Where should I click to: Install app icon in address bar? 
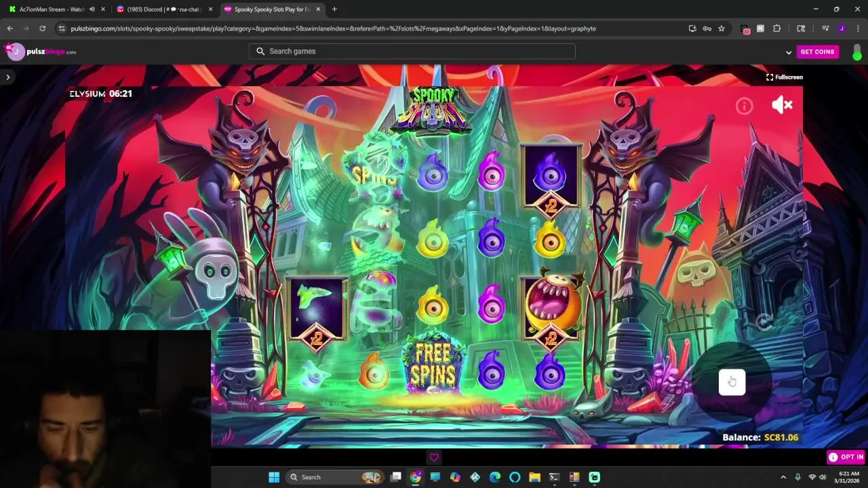pyautogui.click(x=692, y=28)
